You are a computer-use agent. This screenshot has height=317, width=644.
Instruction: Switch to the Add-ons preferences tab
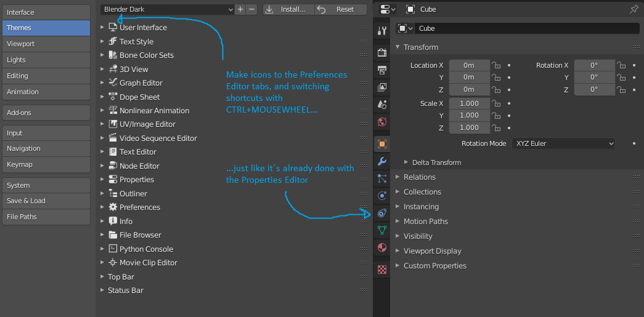tap(46, 113)
